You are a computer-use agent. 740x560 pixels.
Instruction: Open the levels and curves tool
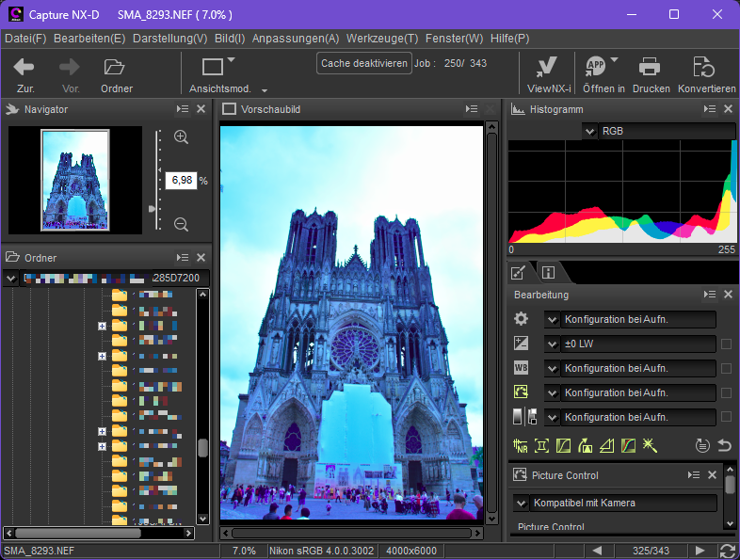[x=564, y=445]
